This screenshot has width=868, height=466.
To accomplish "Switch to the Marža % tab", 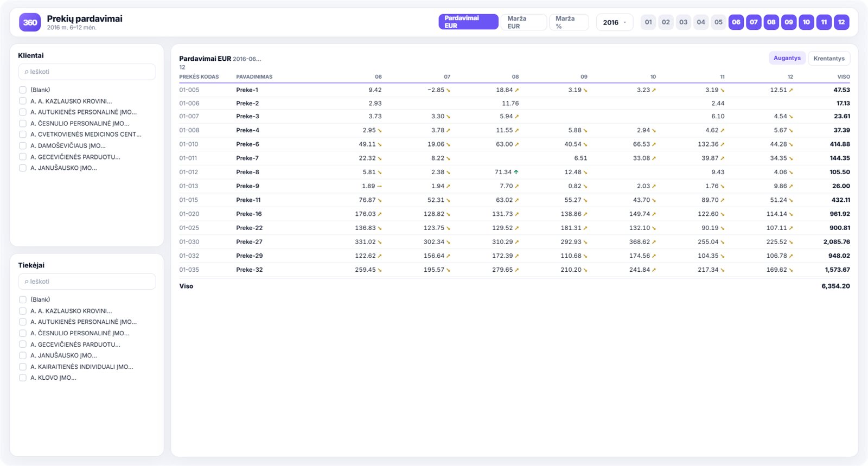I will pyautogui.click(x=569, y=22).
